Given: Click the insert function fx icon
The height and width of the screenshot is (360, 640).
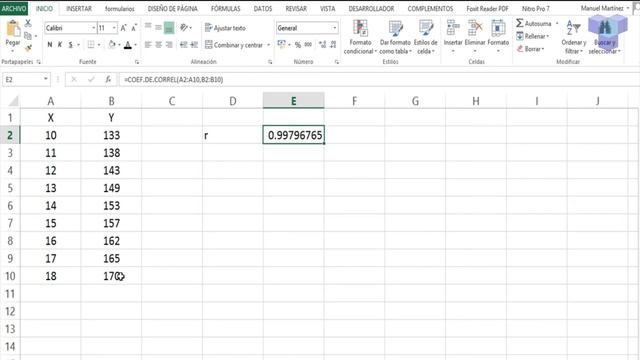Looking at the screenshot, I should [x=108, y=79].
